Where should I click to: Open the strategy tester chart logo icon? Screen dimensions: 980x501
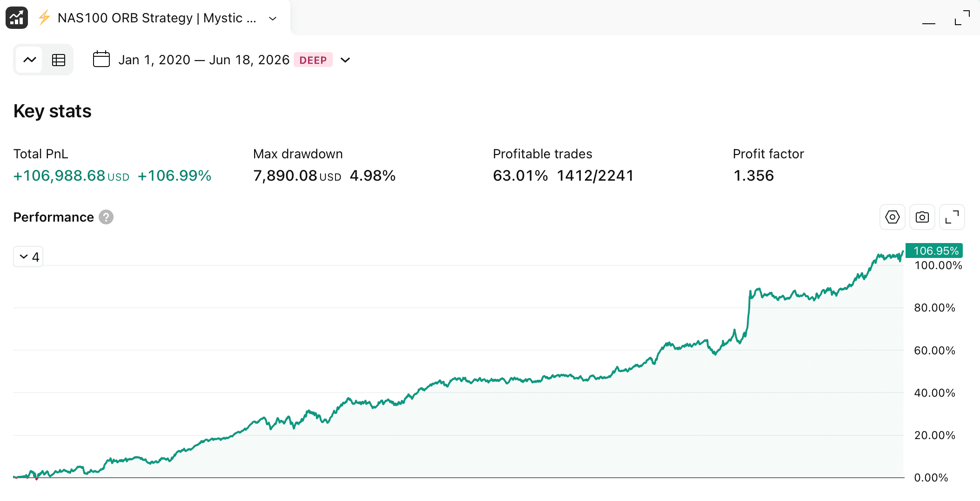17,18
